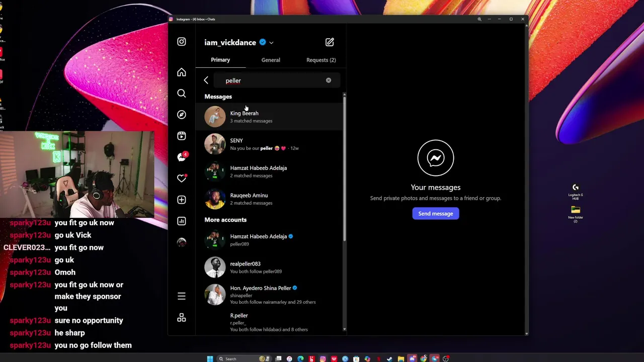Viewport: 644px width, 362px height.
Task: Open Steam on the taskbar
Action: (389, 358)
